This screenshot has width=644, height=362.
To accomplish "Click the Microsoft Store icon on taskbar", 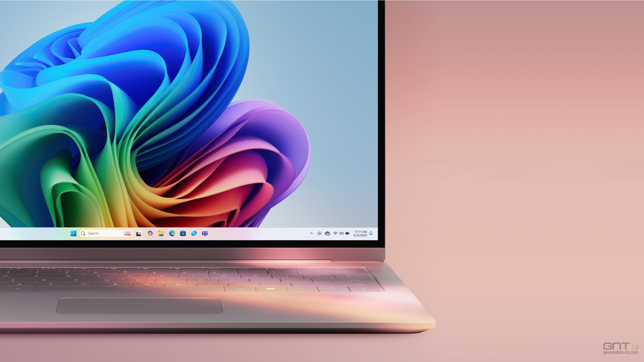I will tap(183, 233).
